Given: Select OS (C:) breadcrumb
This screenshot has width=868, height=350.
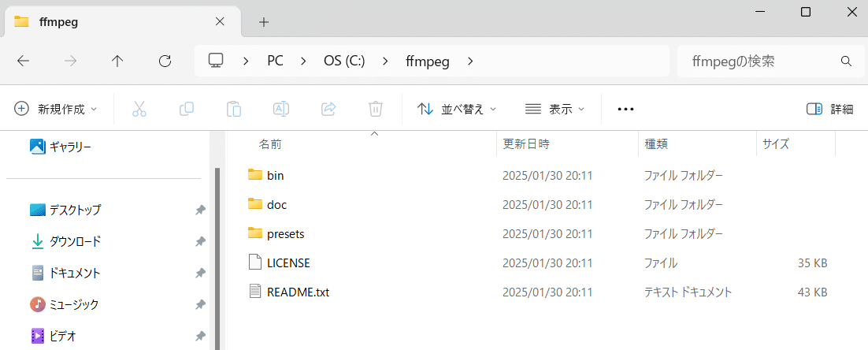Looking at the screenshot, I should [344, 61].
